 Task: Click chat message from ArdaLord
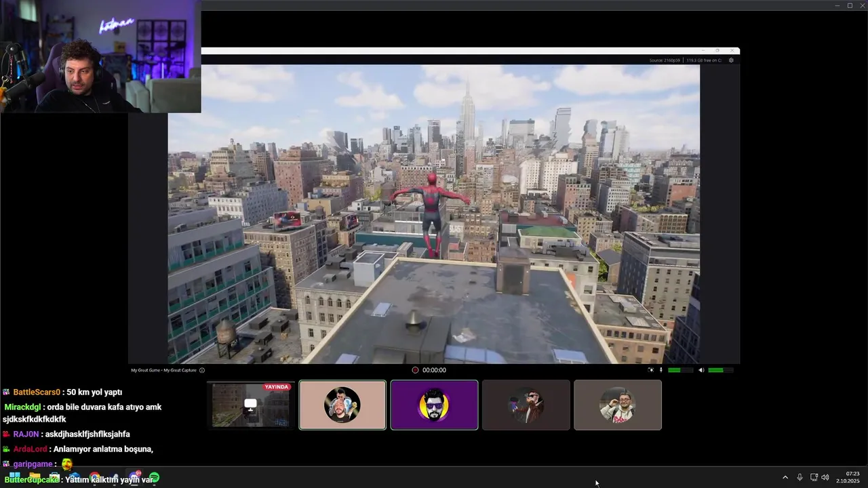pos(78,449)
